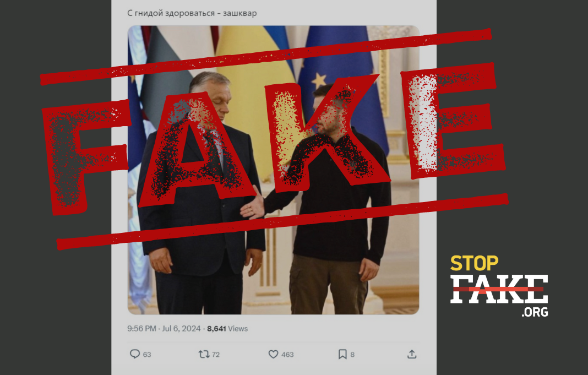Screen dimensions: 588x375
Task: Click the bookmark count 8
Action: click(352, 355)
